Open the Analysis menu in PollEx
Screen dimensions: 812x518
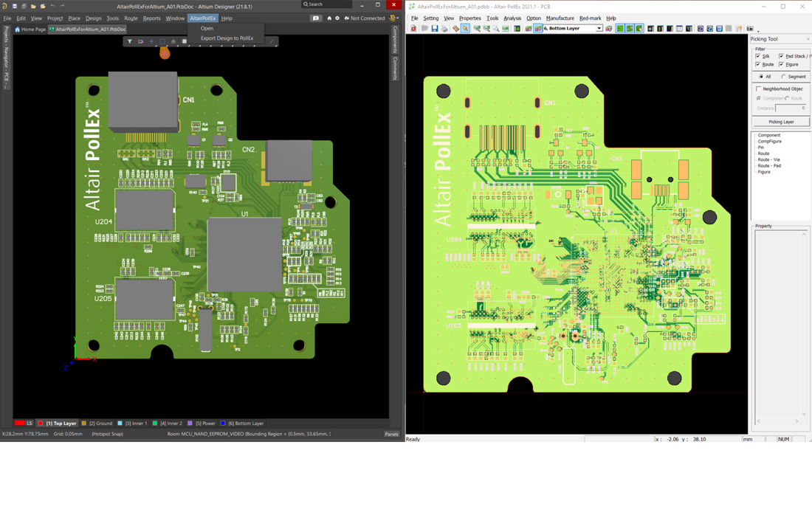512,18
